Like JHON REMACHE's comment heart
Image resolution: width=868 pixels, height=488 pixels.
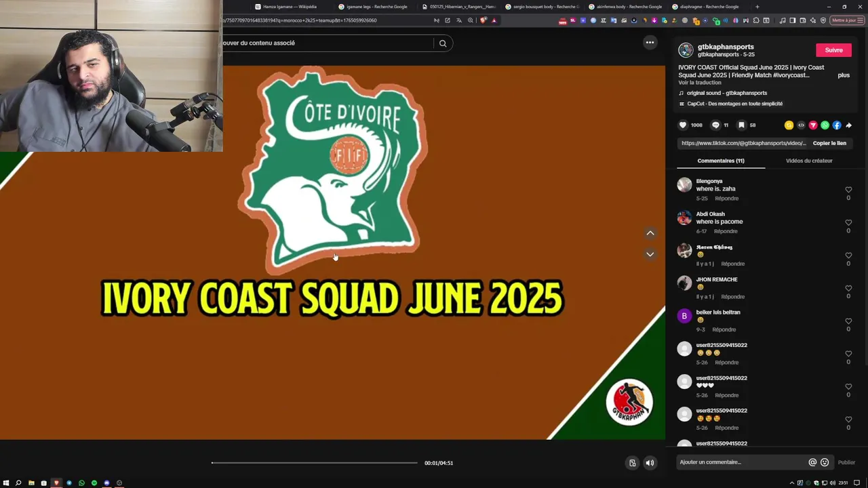pyautogui.click(x=848, y=288)
